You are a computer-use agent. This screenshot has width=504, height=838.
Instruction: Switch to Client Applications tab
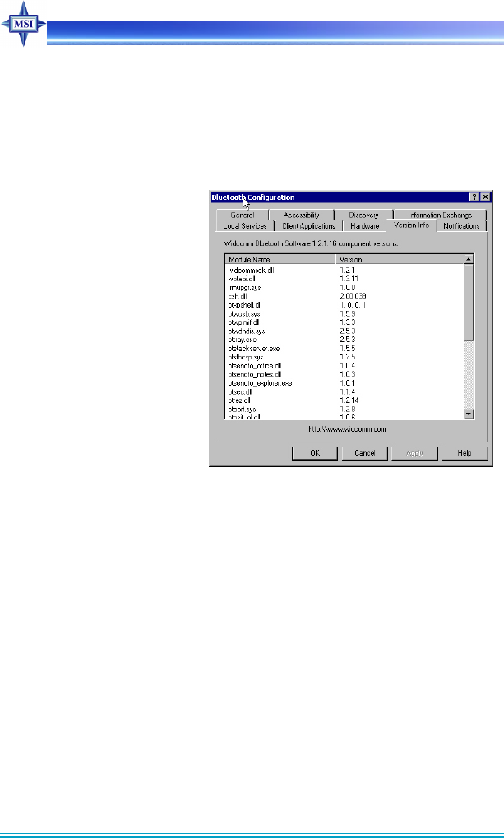click(309, 226)
